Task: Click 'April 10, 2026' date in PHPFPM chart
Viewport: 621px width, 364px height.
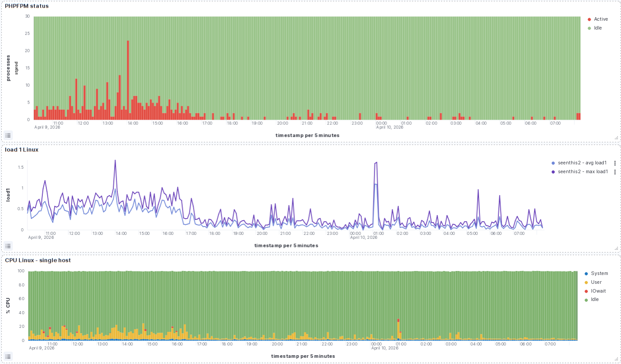Action: tap(390, 127)
